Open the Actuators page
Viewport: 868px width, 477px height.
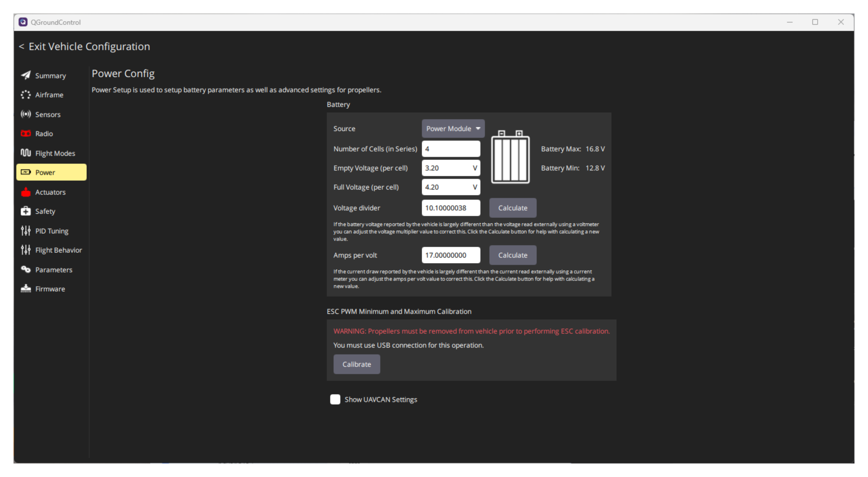[51, 192]
